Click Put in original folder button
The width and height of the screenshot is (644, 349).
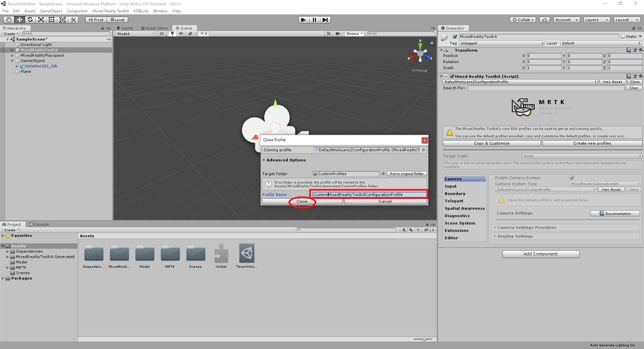407,174
